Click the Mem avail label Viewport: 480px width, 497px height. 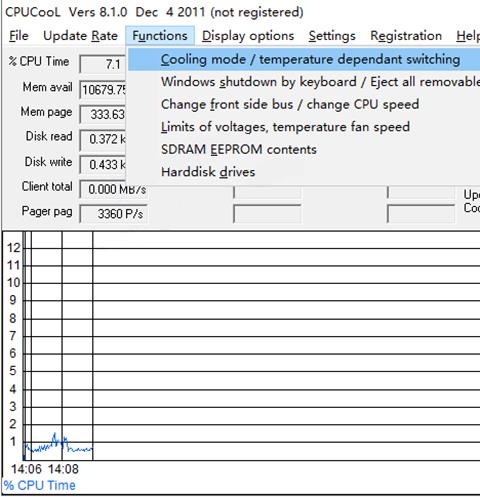click(x=47, y=87)
